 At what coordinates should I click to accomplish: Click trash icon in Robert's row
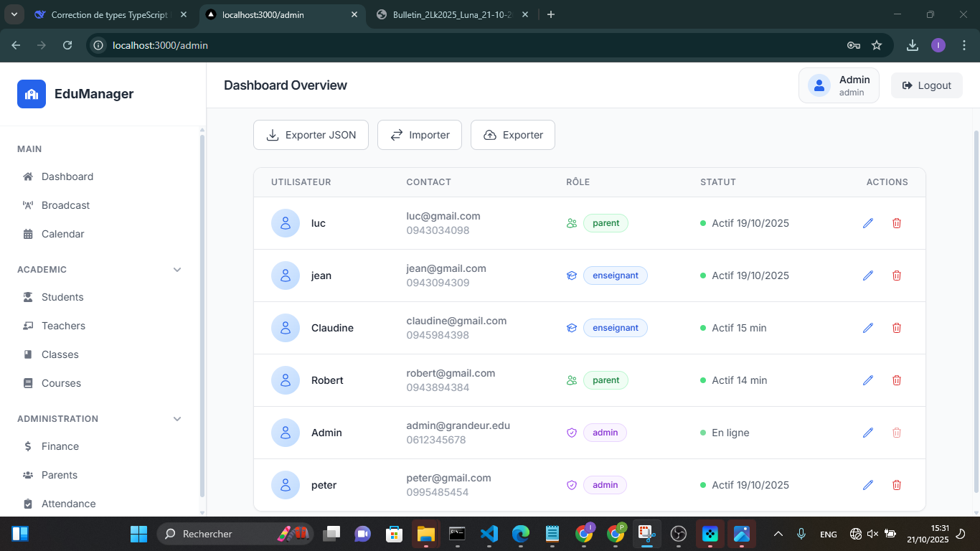tap(896, 380)
